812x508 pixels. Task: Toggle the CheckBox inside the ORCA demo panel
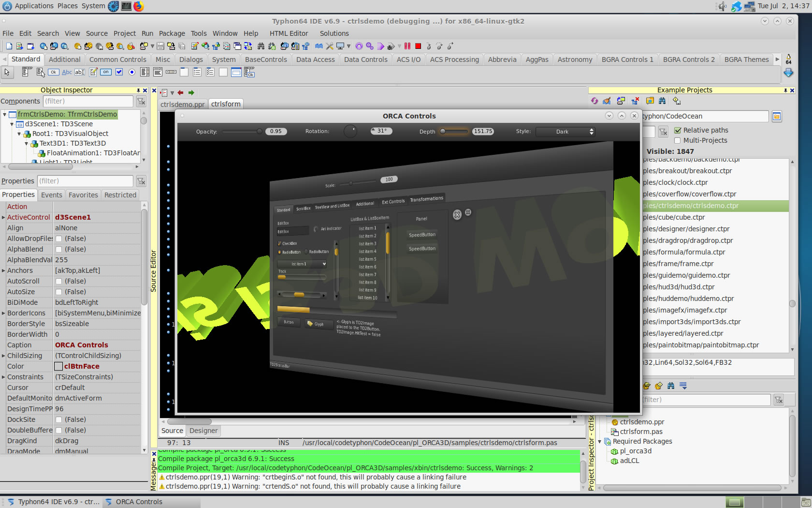point(279,243)
